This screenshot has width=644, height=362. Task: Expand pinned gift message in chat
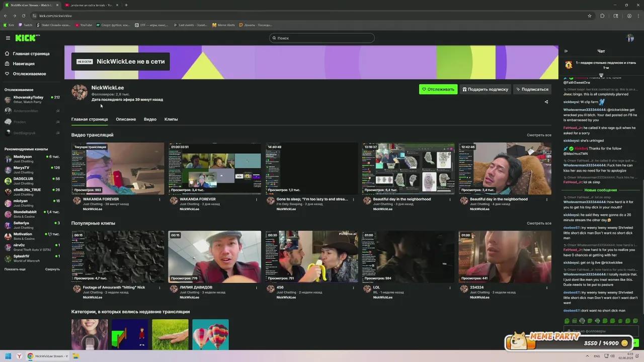pyautogui.click(x=601, y=75)
